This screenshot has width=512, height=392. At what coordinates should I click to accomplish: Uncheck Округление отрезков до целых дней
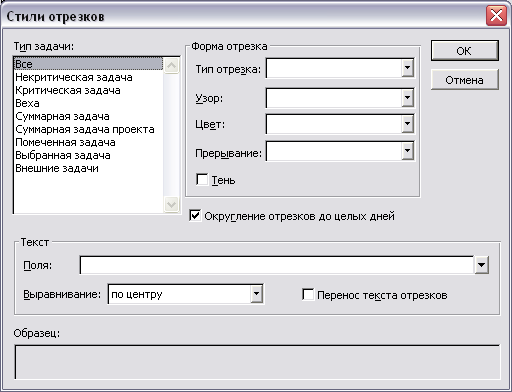coord(195,215)
